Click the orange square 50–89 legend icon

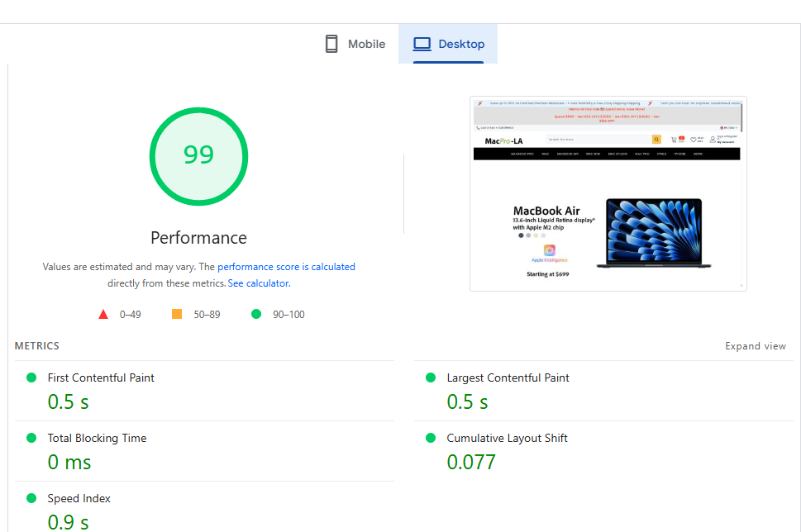[x=177, y=314]
